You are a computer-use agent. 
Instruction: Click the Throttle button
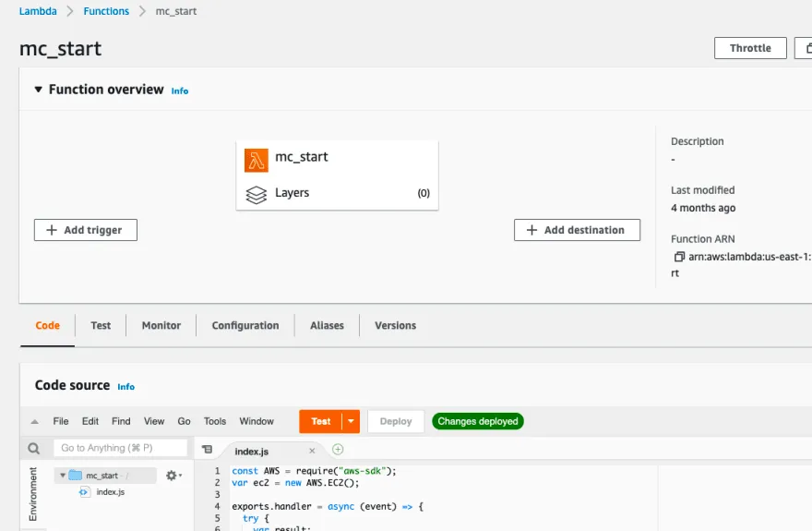point(750,48)
